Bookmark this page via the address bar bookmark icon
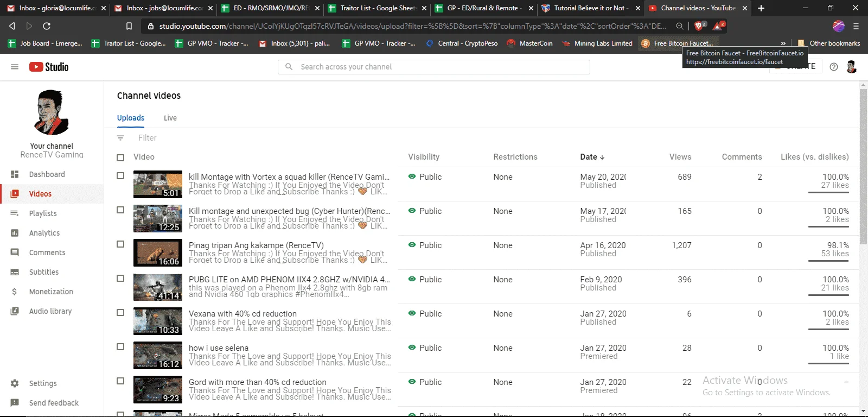 pyautogui.click(x=129, y=26)
